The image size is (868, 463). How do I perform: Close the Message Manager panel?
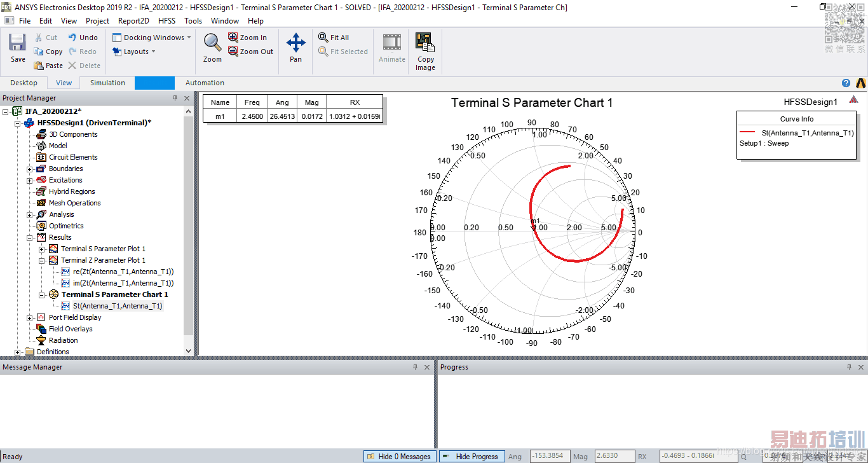pyautogui.click(x=427, y=367)
